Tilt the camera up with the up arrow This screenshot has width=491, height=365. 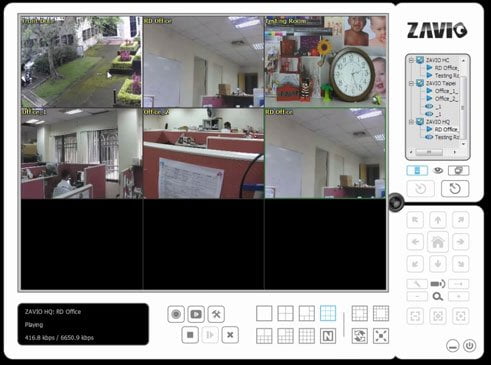pos(438,220)
